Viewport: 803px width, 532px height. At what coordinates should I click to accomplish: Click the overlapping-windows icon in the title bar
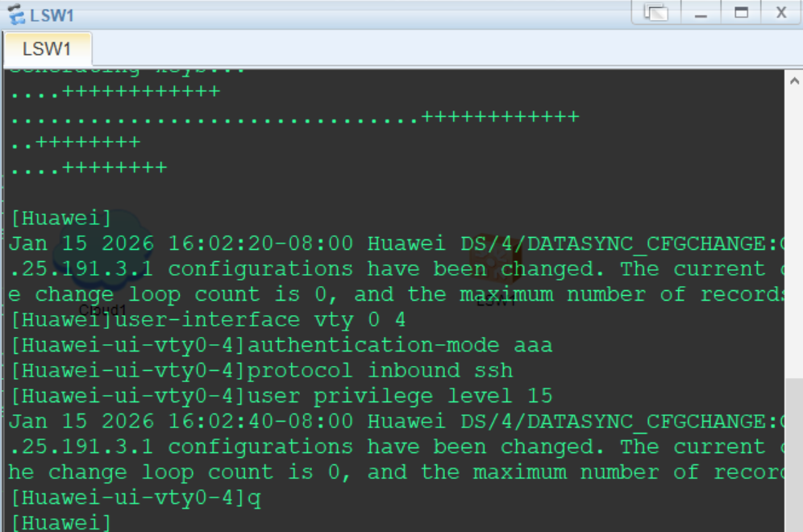656,13
